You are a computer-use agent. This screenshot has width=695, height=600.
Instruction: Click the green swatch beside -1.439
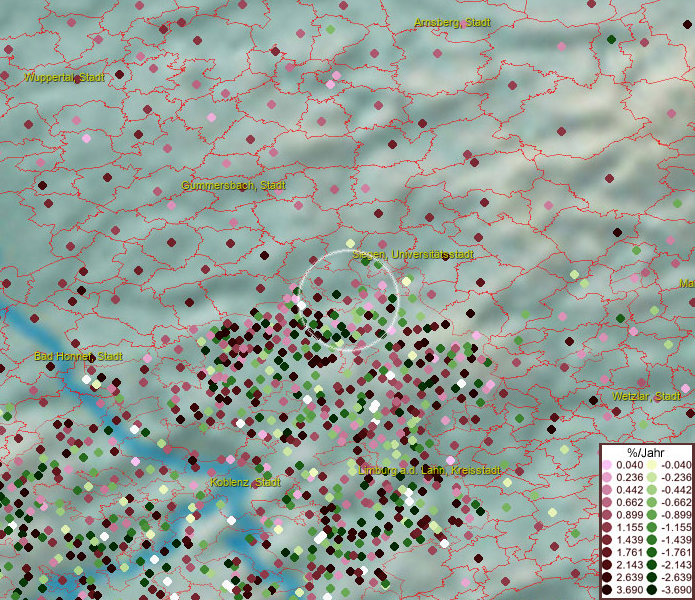[x=652, y=540]
